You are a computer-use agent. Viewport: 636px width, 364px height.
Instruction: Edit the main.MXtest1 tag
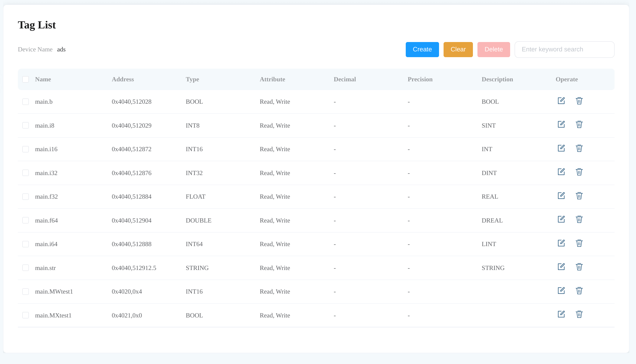[x=561, y=314]
